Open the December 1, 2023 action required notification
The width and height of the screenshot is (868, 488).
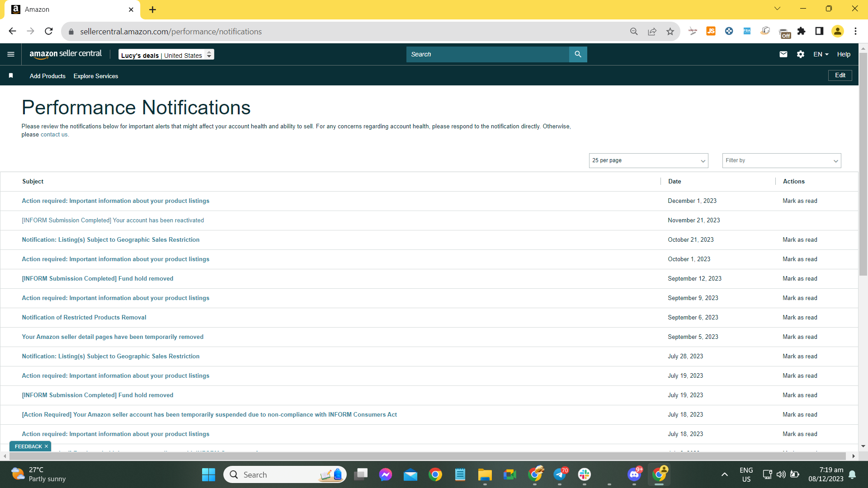tap(115, 201)
